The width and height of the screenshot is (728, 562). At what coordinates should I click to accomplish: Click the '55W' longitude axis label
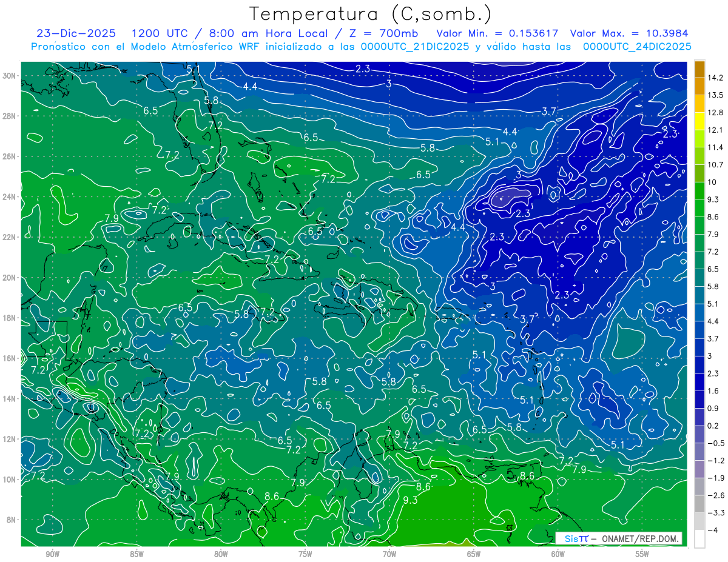coord(642,554)
